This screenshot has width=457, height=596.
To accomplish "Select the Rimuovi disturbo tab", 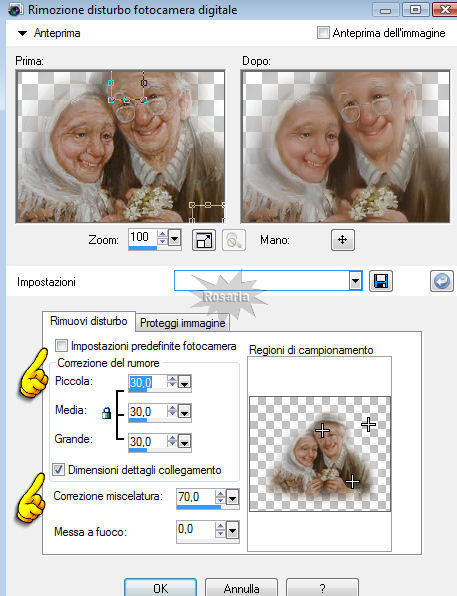I will point(89,321).
